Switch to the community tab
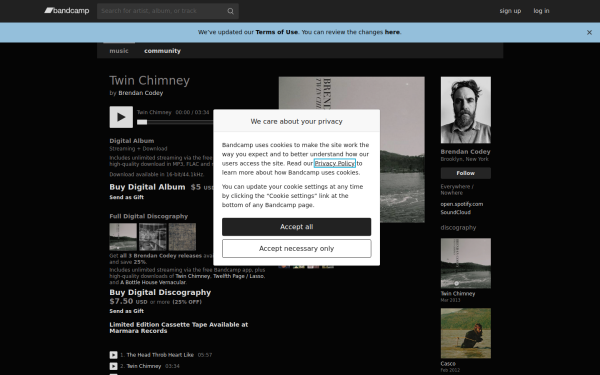Screen dimensions: 600x375 tap(162, 51)
